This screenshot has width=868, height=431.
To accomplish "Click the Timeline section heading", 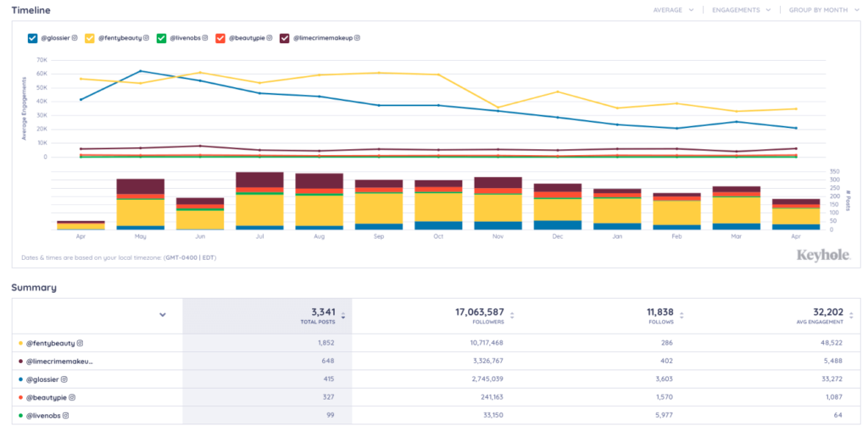I will tap(31, 10).
